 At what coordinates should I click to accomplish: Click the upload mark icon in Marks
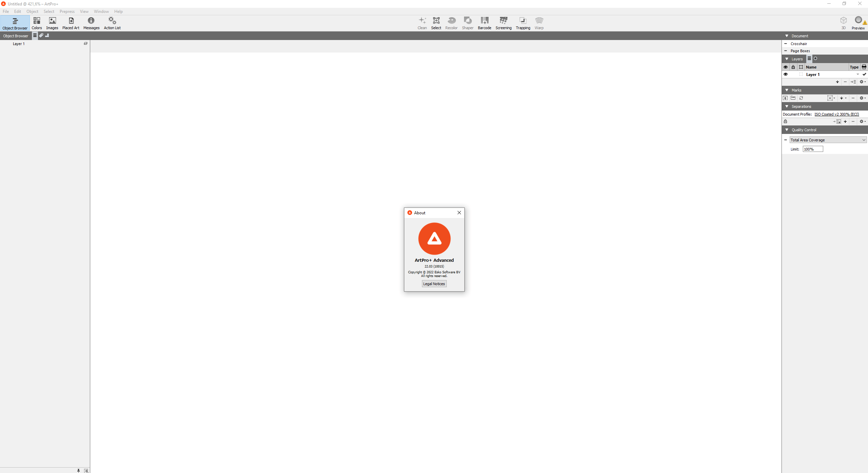(785, 98)
